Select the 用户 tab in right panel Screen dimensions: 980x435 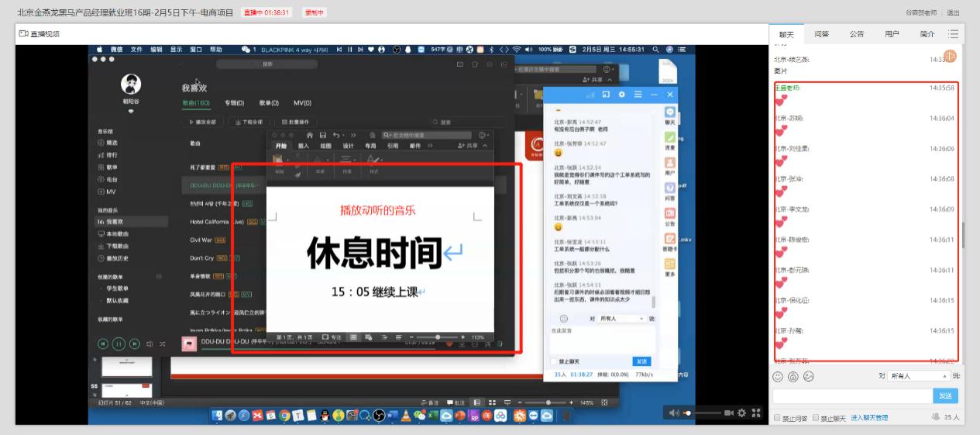click(892, 34)
